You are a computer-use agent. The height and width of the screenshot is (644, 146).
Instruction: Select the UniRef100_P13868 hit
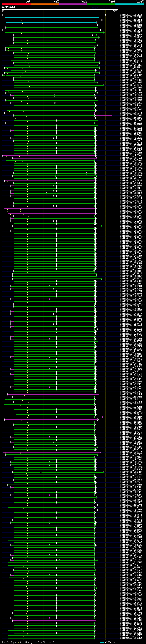click(x=131, y=590)
